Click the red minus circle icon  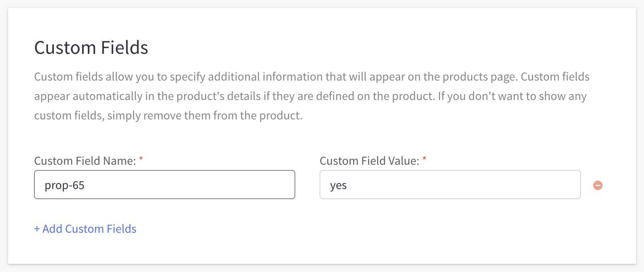click(597, 185)
